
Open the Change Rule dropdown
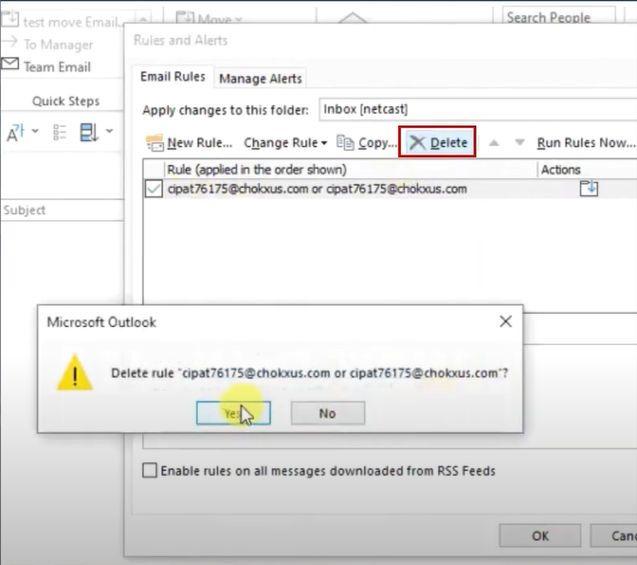[285, 143]
